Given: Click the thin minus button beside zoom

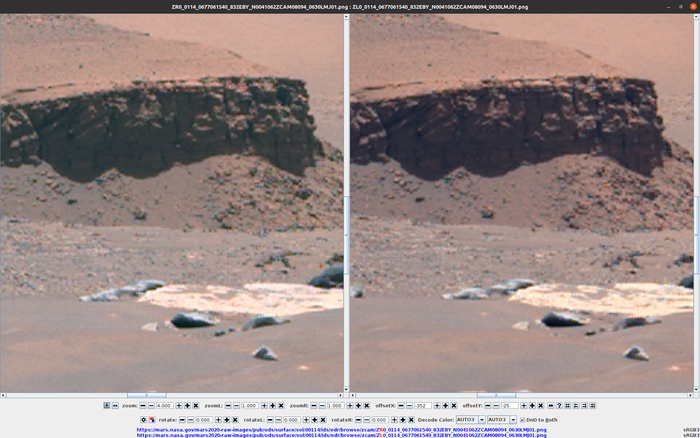Looking at the screenshot, I should (x=151, y=406).
